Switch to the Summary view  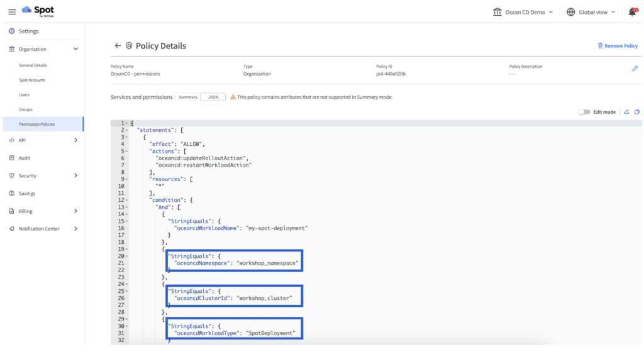(188, 97)
